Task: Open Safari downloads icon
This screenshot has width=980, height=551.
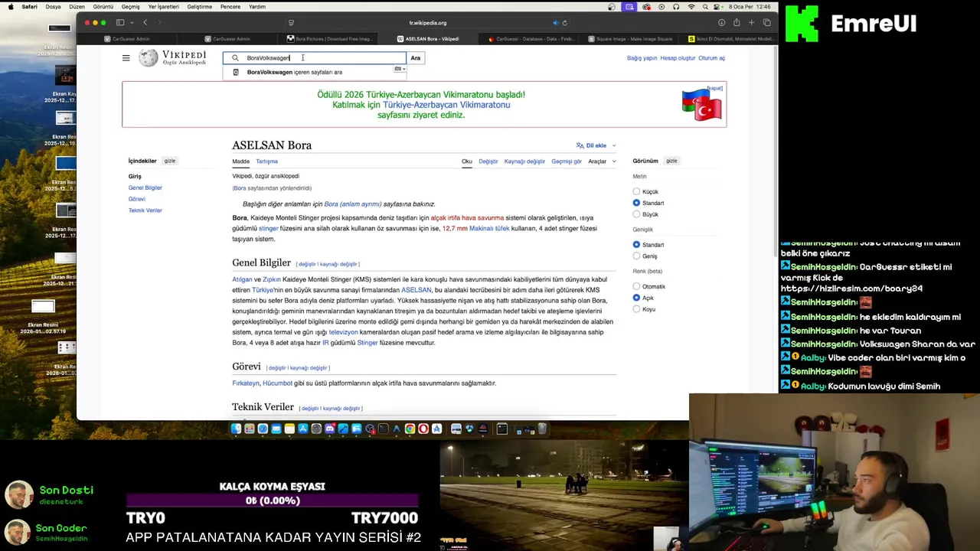Action: pos(721,23)
